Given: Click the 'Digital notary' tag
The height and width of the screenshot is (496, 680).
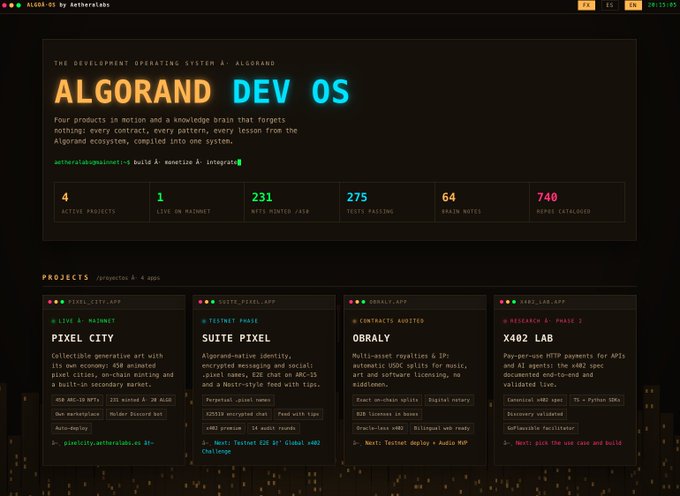Looking at the screenshot, I should [449, 400].
